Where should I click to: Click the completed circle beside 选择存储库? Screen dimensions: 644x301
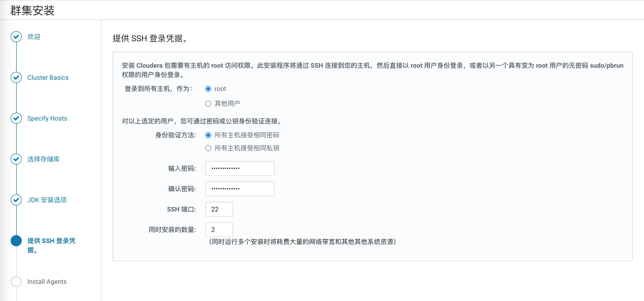(x=16, y=159)
